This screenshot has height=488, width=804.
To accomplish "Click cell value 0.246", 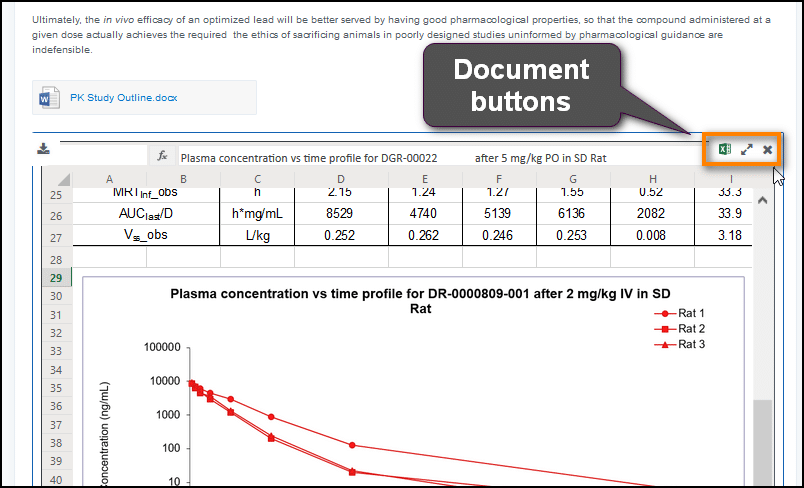I will tap(497, 235).
